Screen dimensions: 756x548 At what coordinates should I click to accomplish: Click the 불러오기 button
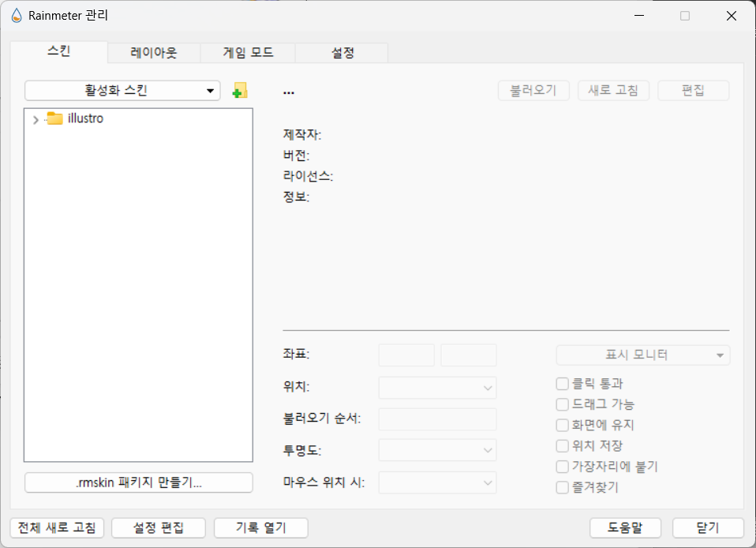point(533,91)
